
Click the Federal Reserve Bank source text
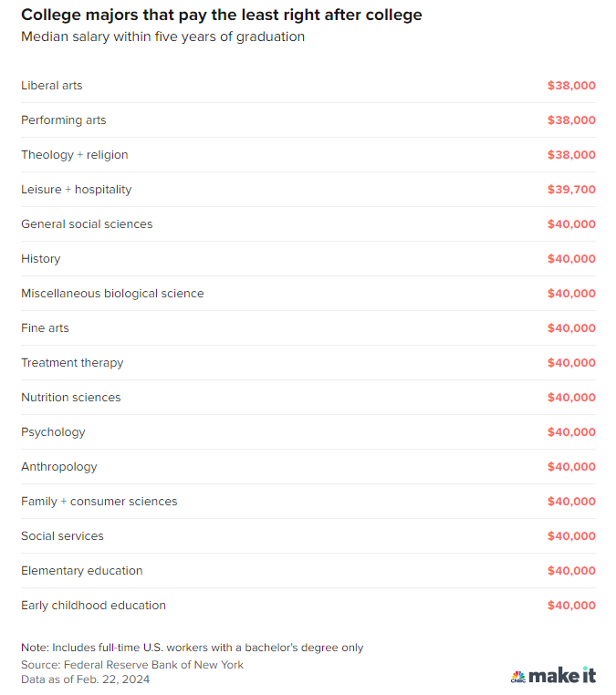pyautogui.click(x=132, y=665)
